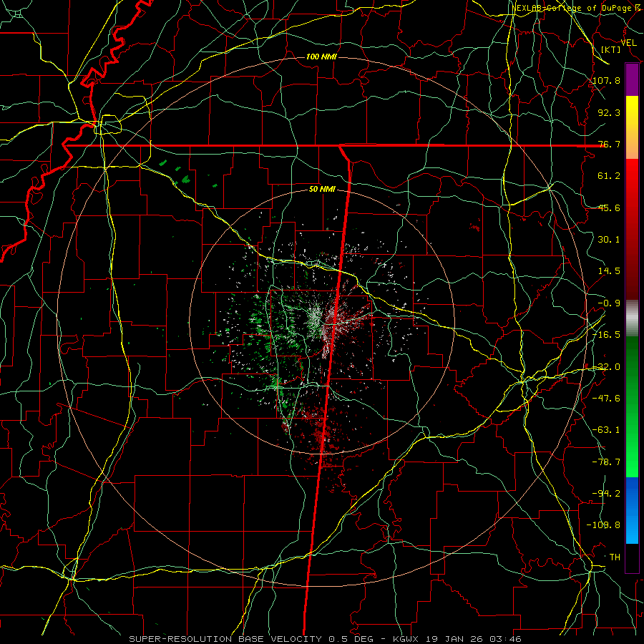The height and width of the screenshot is (644, 644).
Task: Click the blue segment of the velocity color bar
Action: [632, 510]
